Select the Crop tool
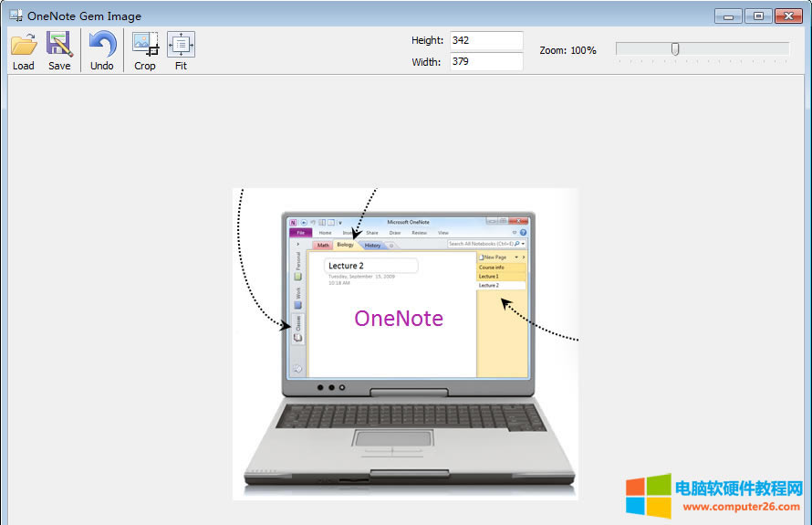The width and height of the screenshot is (812, 525). (145, 45)
